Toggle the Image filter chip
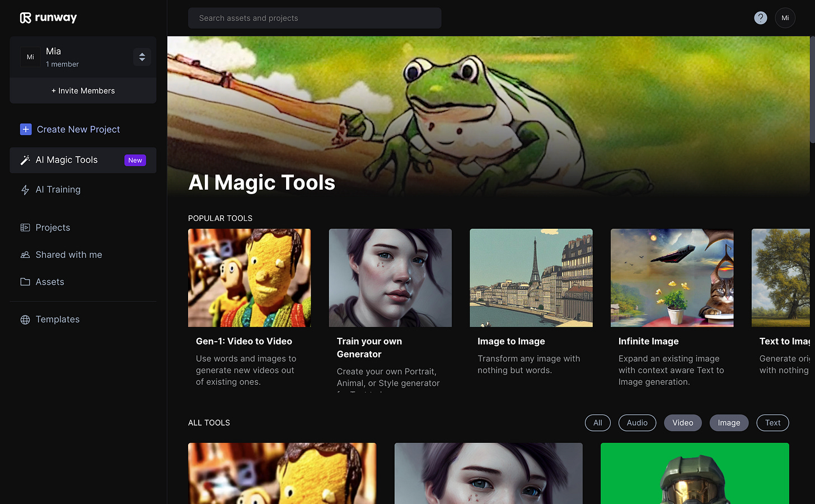Viewport: 815px width, 504px height. 729,423
